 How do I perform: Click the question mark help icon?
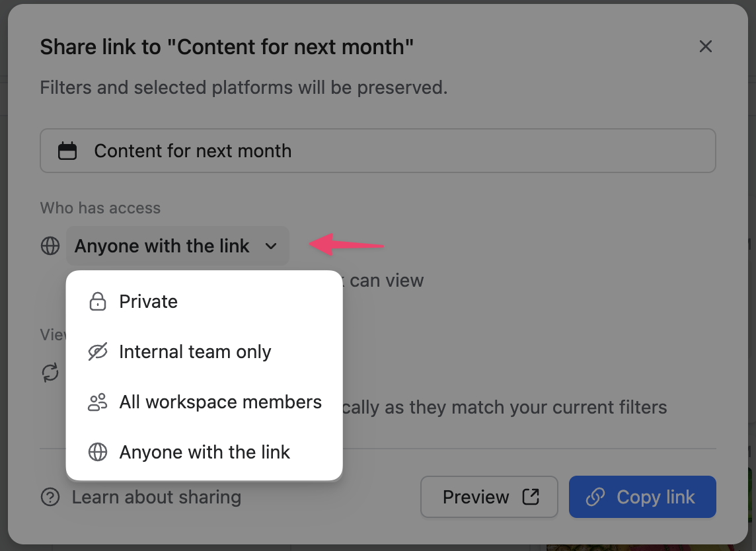click(x=50, y=497)
